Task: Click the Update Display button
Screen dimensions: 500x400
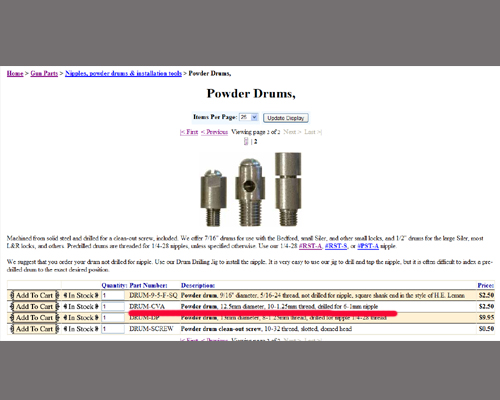Action: click(x=286, y=118)
